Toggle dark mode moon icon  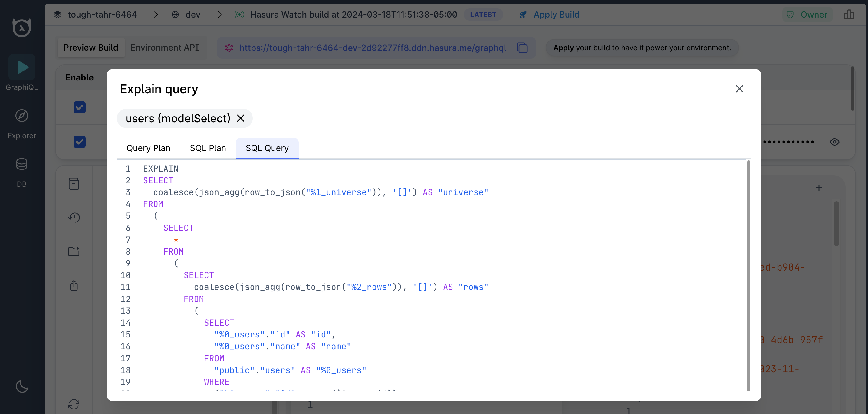[x=22, y=386]
